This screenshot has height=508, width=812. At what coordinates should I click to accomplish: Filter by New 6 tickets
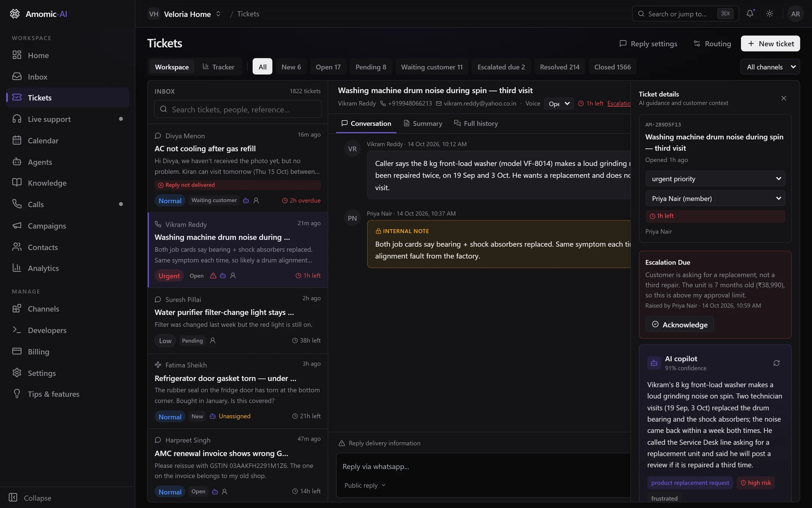click(291, 67)
